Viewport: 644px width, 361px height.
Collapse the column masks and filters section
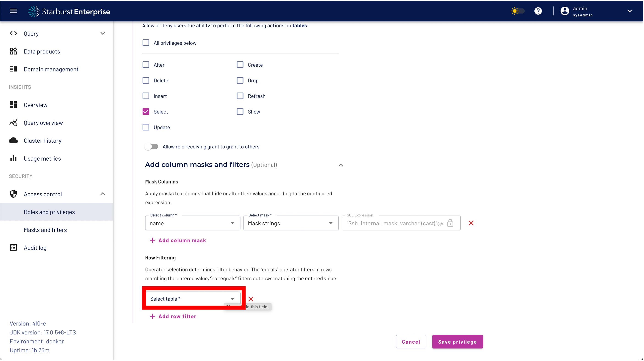(340, 165)
